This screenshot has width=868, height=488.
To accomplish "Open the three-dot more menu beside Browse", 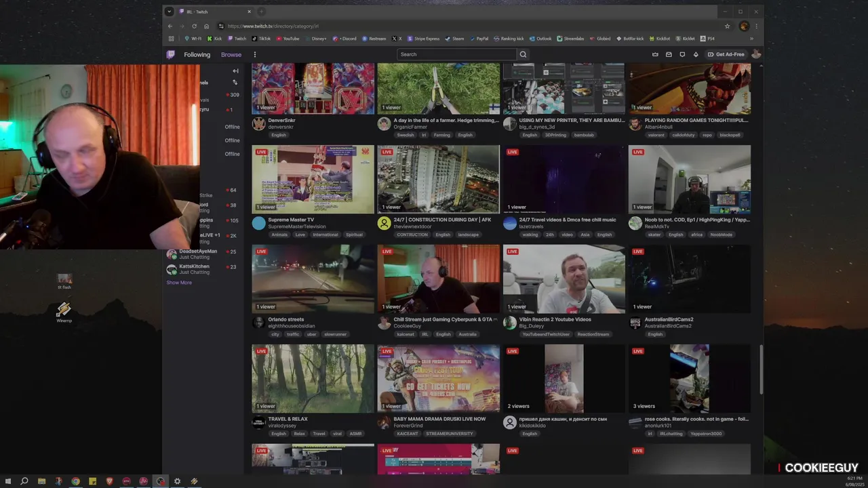I will [x=255, y=54].
